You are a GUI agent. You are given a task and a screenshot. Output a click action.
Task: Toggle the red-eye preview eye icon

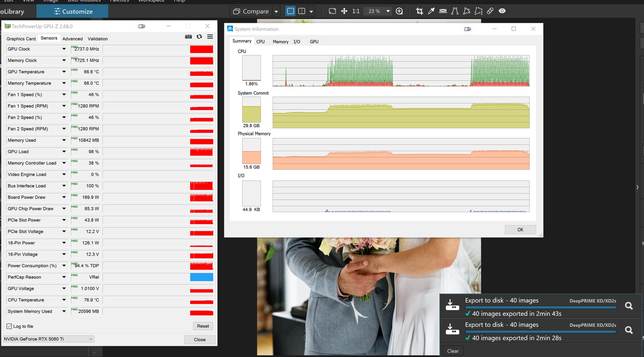tap(502, 11)
